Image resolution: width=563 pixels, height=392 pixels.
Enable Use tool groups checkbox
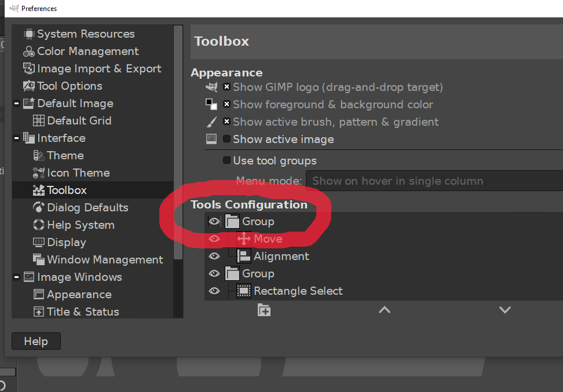click(x=226, y=160)
